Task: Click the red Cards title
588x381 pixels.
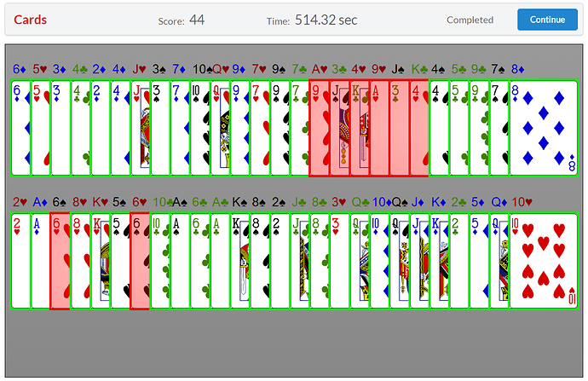Action: click(x=30, y=20)
